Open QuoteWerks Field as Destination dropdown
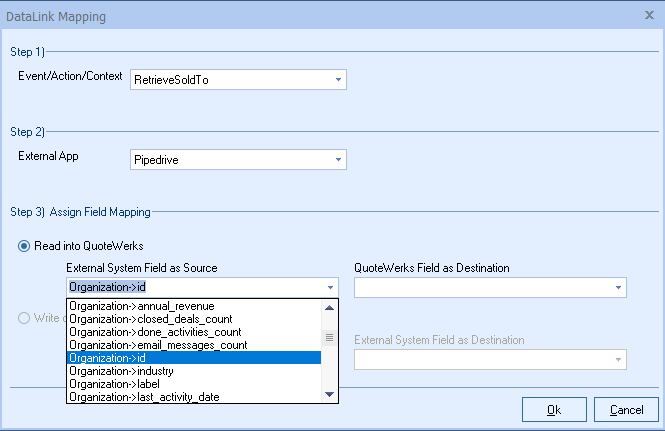Screen dimensions: 665x431 (x=618, y=288)
